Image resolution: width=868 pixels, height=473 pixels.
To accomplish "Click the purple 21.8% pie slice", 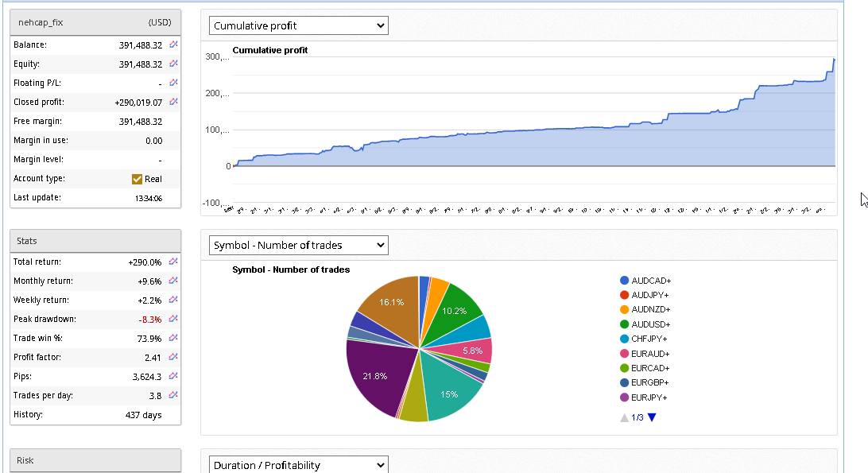I will 373,374.
